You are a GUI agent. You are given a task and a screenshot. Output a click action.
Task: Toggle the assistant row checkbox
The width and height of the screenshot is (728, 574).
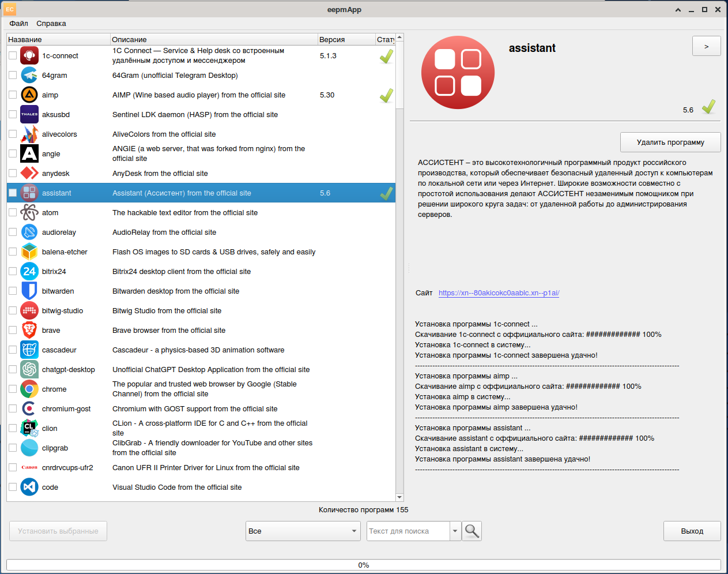[13, 193]
